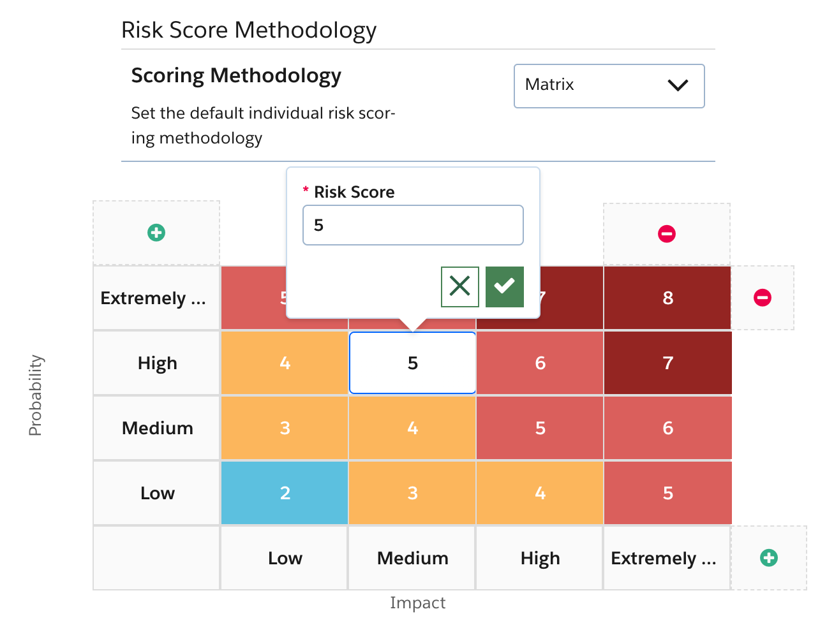Expand the scoring methodology options list
This screenshot has width=827, height=644.
609,85
